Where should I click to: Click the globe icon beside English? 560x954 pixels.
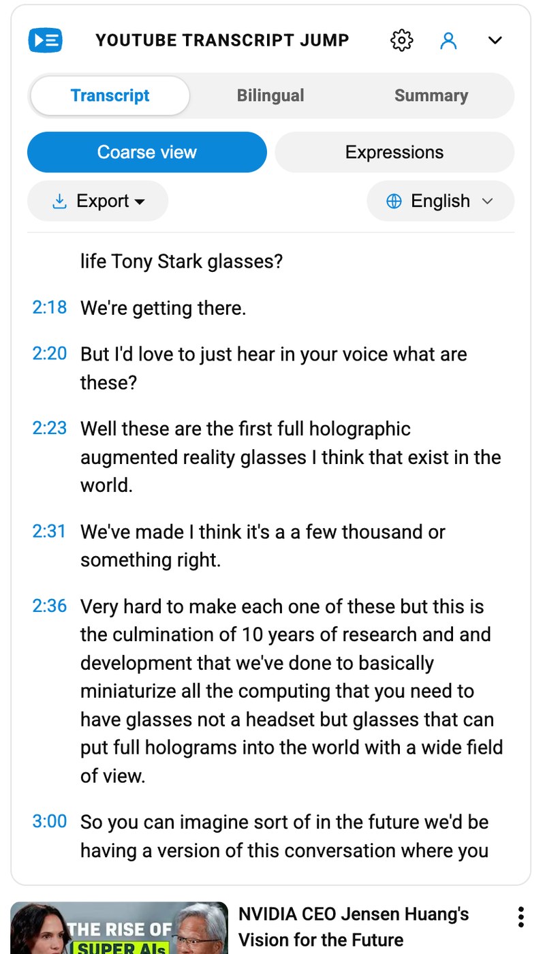pos(394,201)
